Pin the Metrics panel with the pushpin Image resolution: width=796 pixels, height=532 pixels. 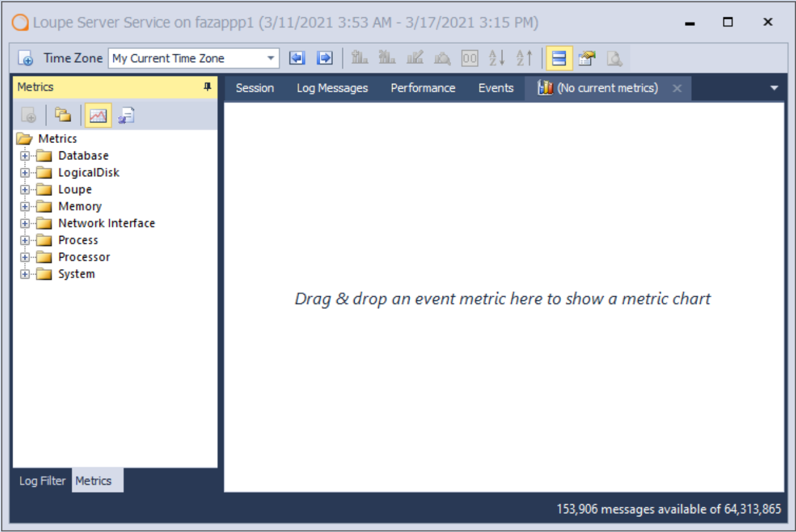tap(207, 87)
